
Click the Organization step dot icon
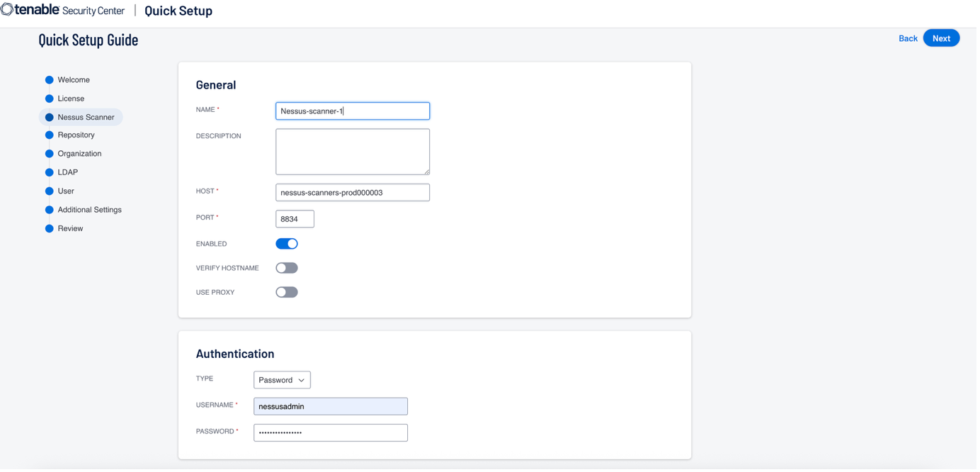[50, 154]
